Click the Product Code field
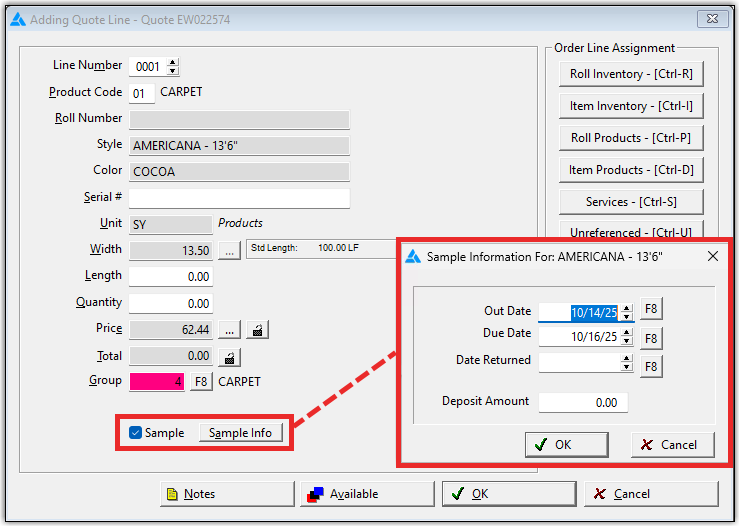This screenshot has height=527, width=740. [x=142, y=93]
